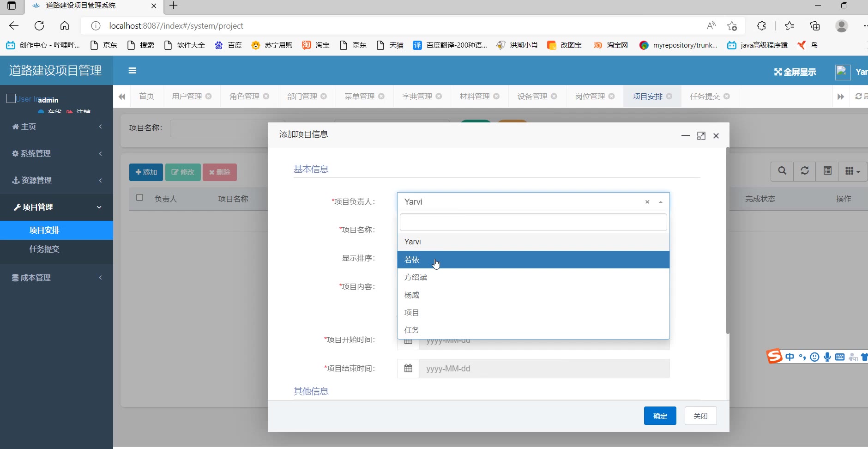Switch to the 任务提交 tab
Image resolution: width=868 pixels, height=449 pixels.
(705, 96)
